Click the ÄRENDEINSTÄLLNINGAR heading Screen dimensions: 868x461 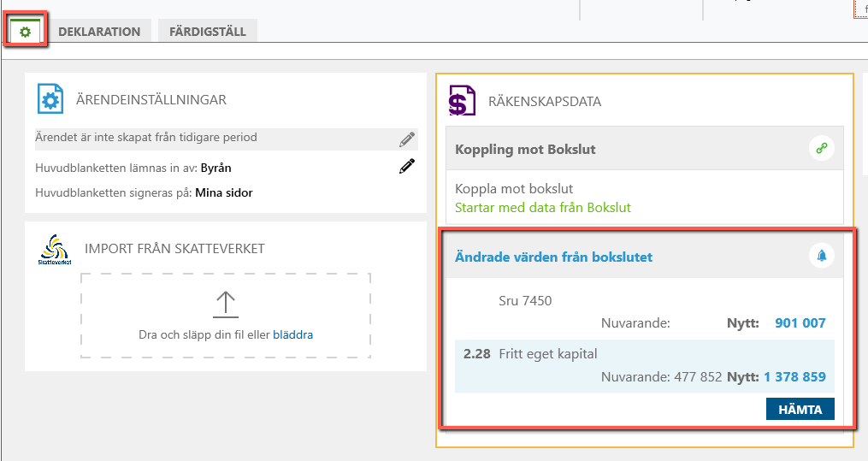(x=151, y=99)
